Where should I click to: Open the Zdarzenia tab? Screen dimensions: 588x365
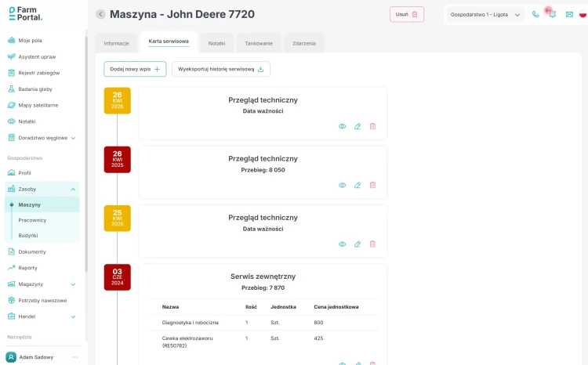point(304,43)
